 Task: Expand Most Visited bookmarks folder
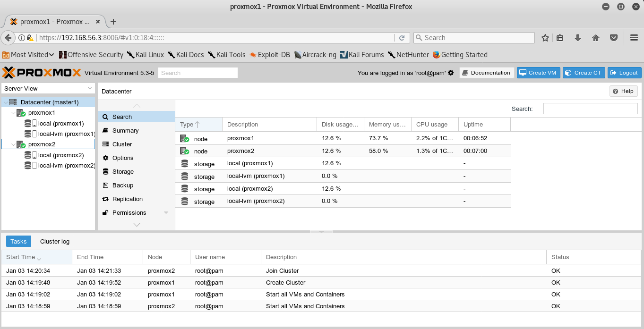[28, 55]
